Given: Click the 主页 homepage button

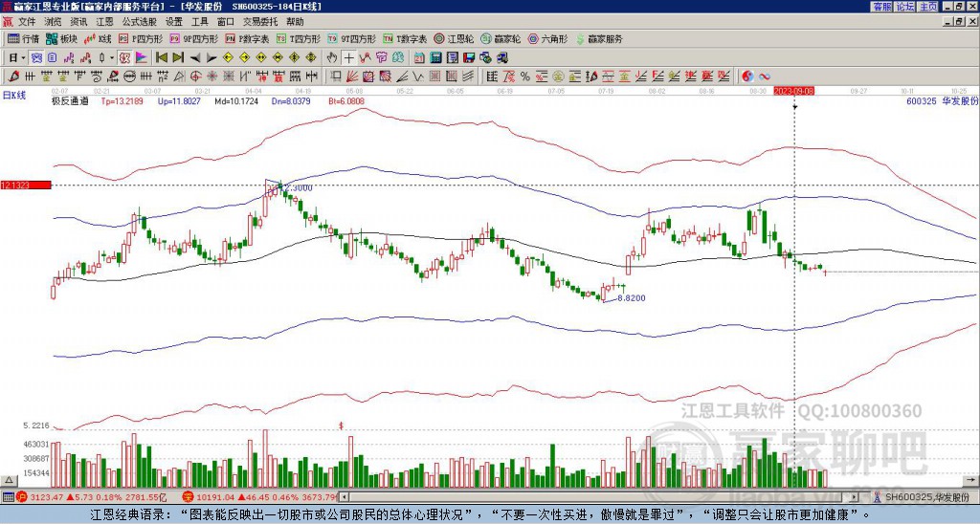Looking at the screenshot, I should pyautogui.click(x=928, y=7).
